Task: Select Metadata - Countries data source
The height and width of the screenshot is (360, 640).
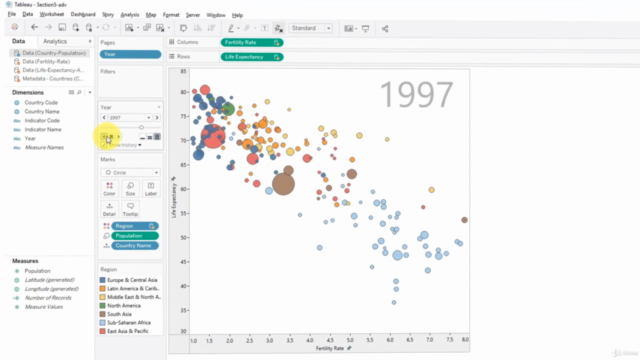Action: pyautogui.click(x=53, y=78)
